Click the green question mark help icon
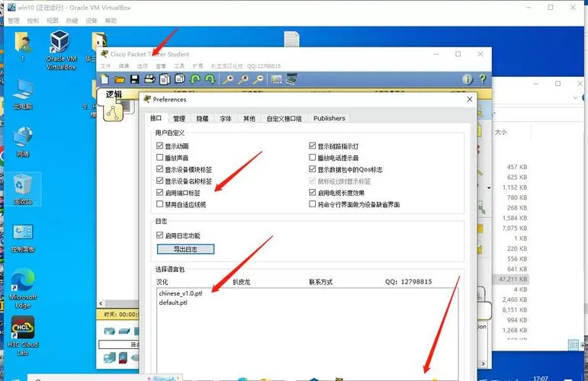 [483, 79]
